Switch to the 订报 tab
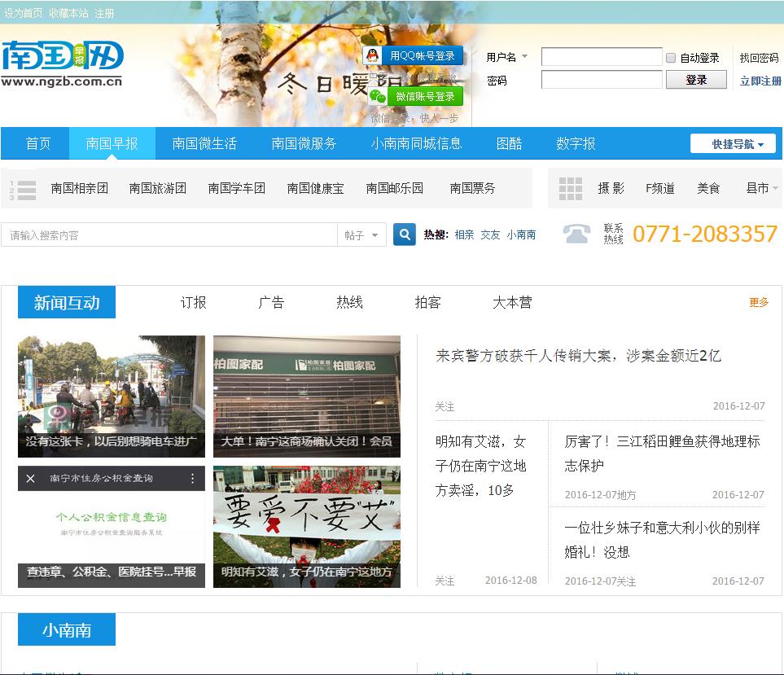The height and width of the screenshot is (675, 784). coord(194,303)
